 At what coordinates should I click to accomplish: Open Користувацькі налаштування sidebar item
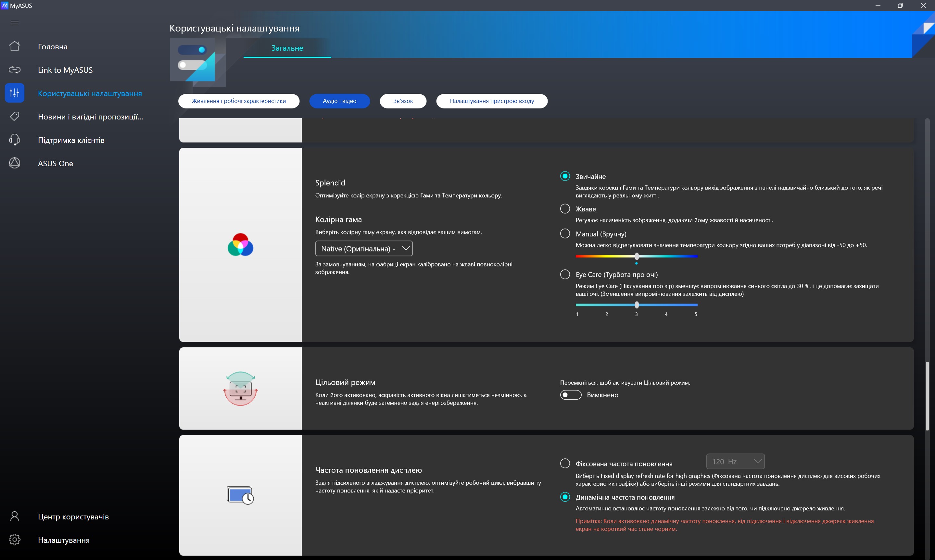89,93
